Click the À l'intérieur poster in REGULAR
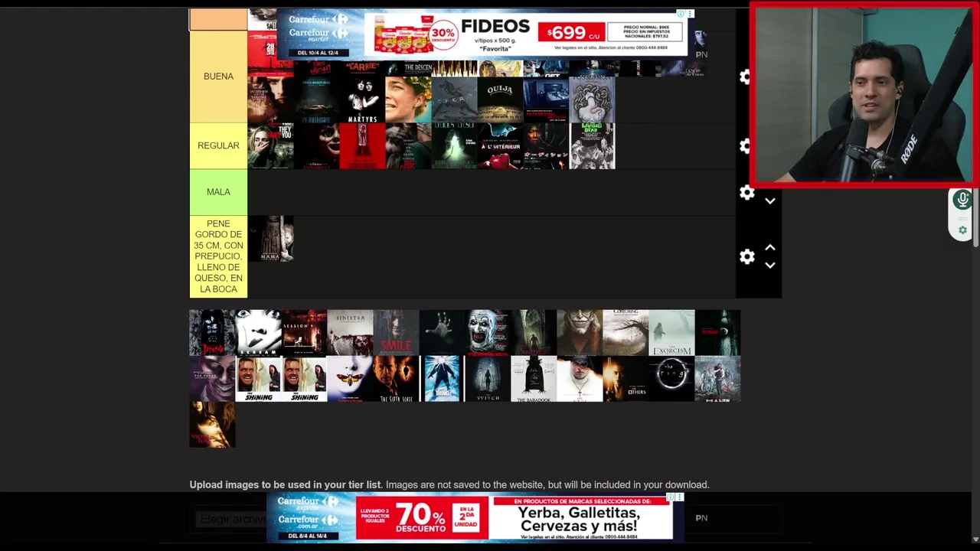 point(500,145)
